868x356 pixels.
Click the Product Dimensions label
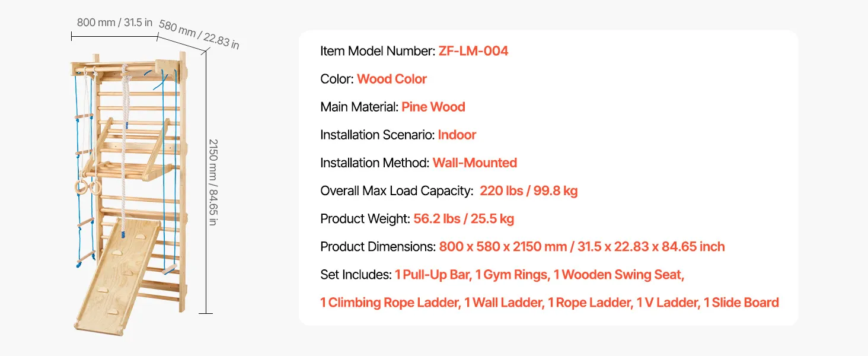tap(378, 246)
